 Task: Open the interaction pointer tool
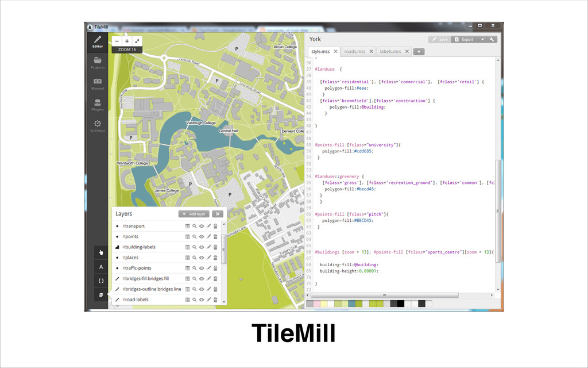point(101,252)
